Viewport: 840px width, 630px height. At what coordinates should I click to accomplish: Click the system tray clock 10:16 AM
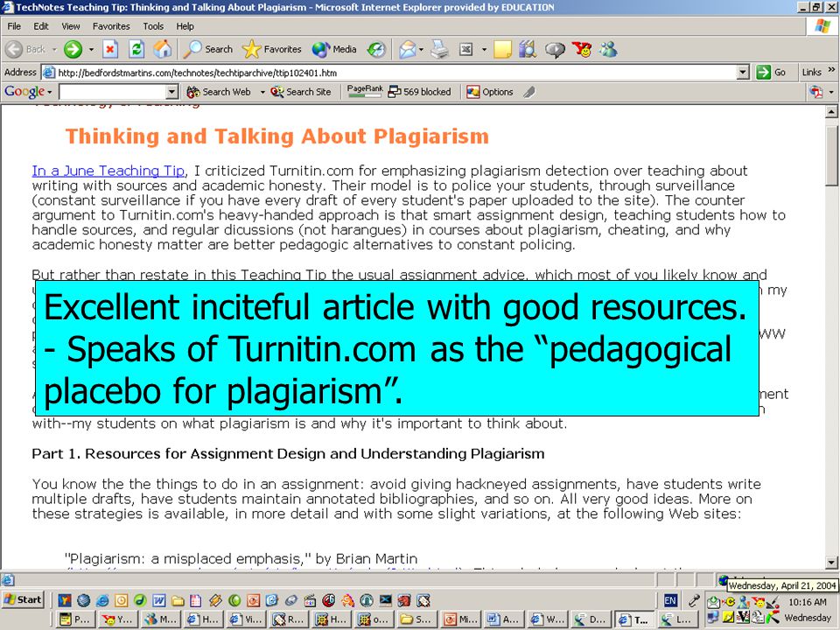pos(808,602)
